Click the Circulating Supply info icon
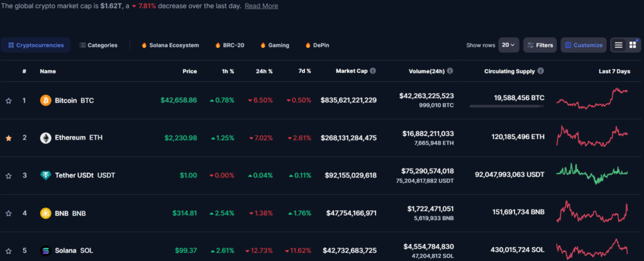Viewport: 644px width, 261px height. [541, 71]
